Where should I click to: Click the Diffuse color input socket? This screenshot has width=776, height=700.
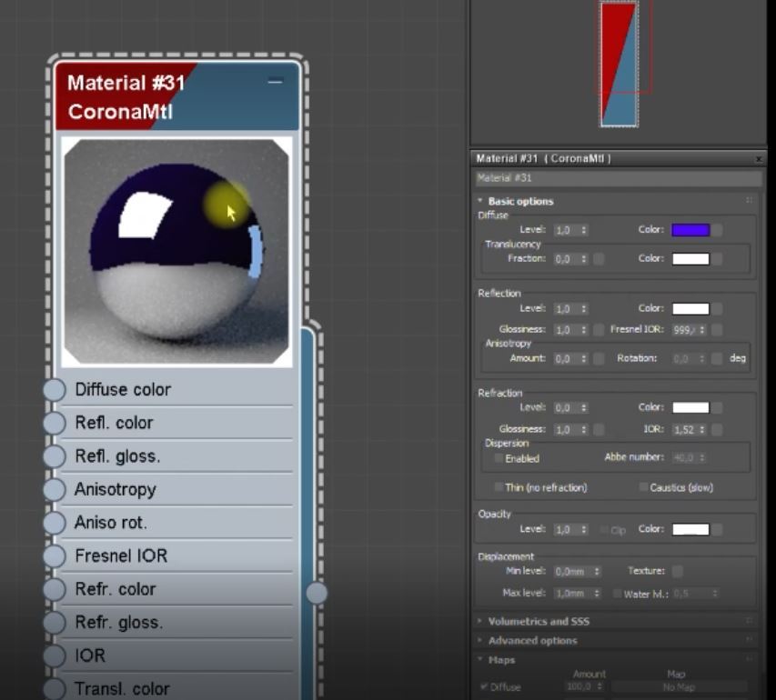pyautogui.click(x=55, y=390)
